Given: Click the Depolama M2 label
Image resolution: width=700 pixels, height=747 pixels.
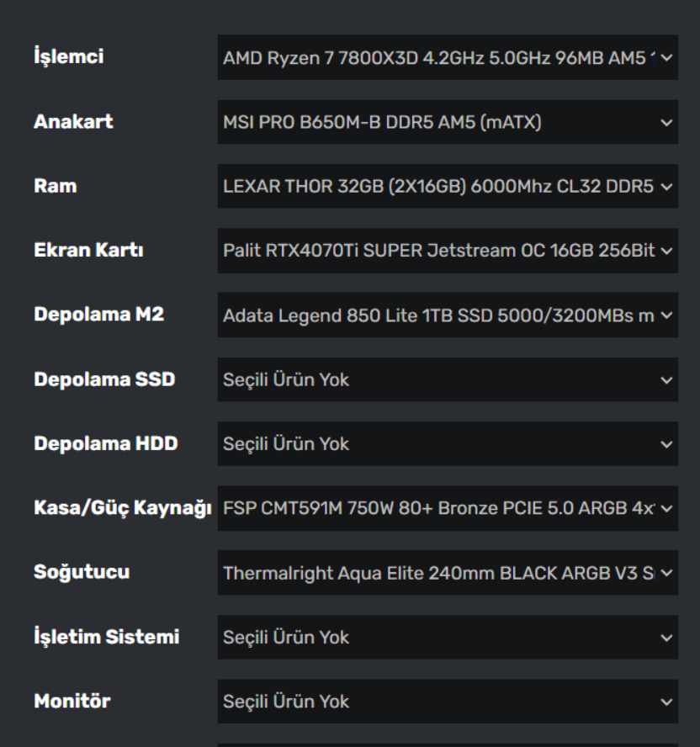Looking at the screenshot, I should (x=98, y=315).
